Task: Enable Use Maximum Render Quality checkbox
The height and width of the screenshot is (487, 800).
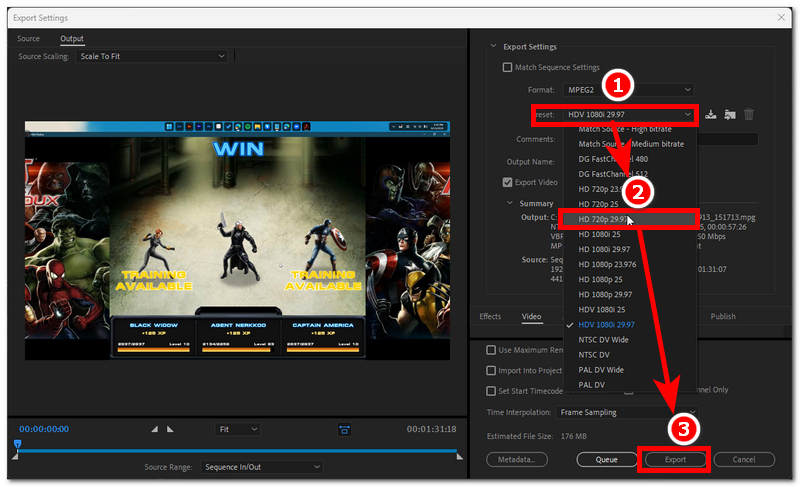Action: click(x=491, y=350)
